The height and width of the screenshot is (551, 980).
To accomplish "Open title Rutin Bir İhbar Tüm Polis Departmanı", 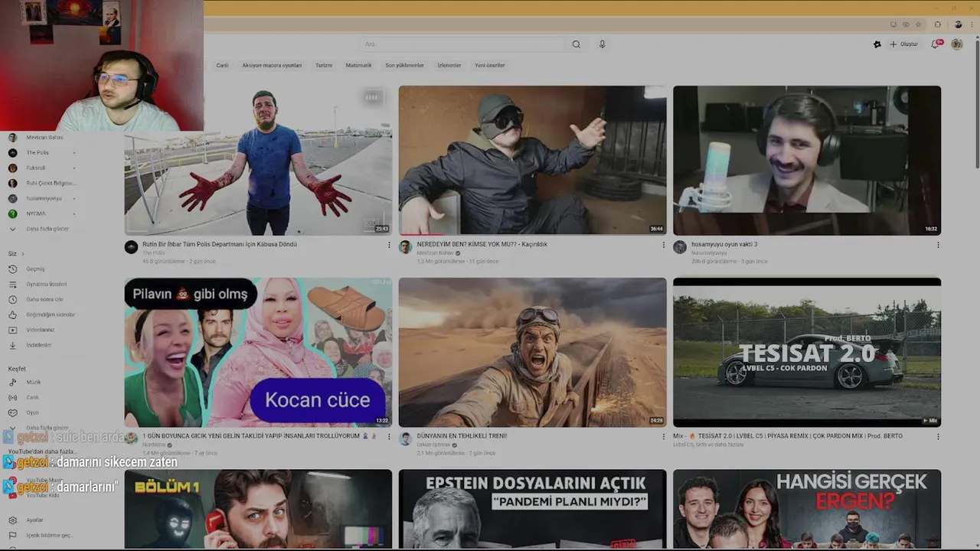I will 220,244.
